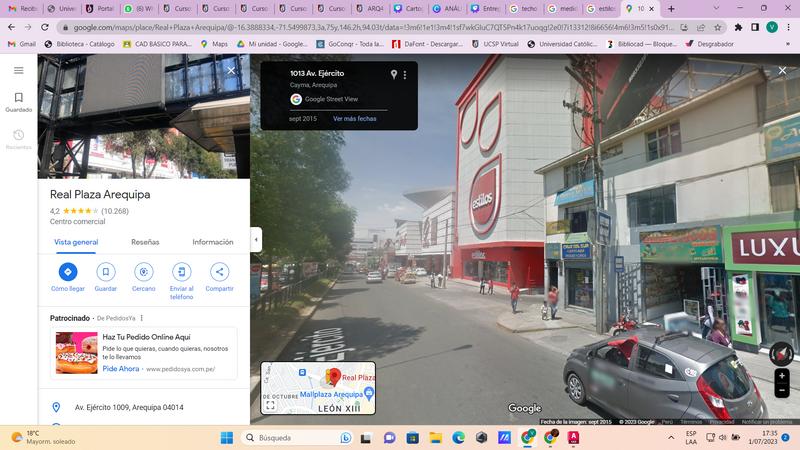
Task: Open the Guardado saved places panel
Action: (18, 102)
